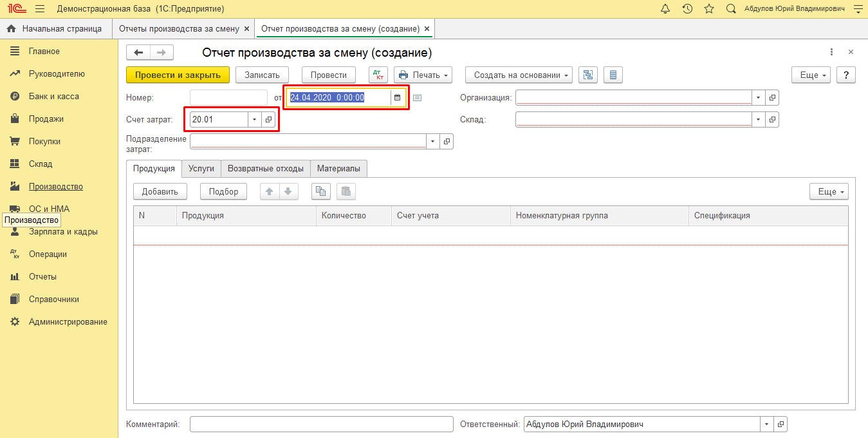Image resolution: width=868 pixels, height=438 pixels.
Task: Click the move row up arrow
Action: coord(270,191)
